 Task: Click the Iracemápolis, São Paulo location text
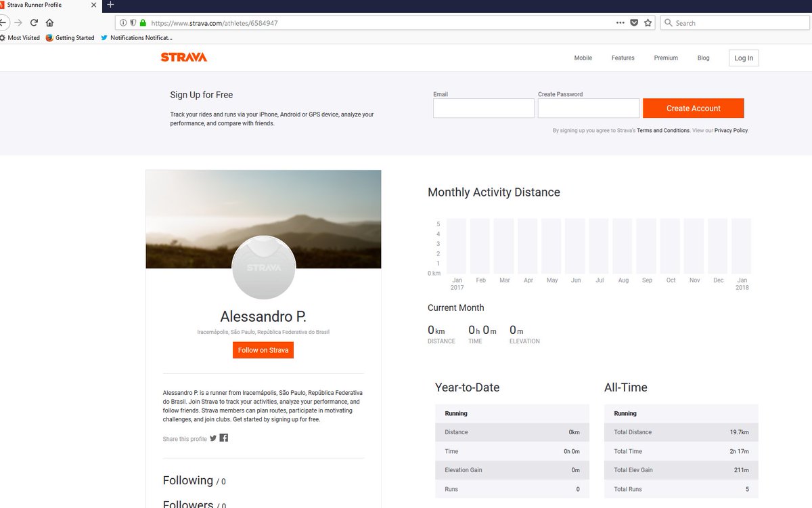pyautogui.click(x=263, y=333)
